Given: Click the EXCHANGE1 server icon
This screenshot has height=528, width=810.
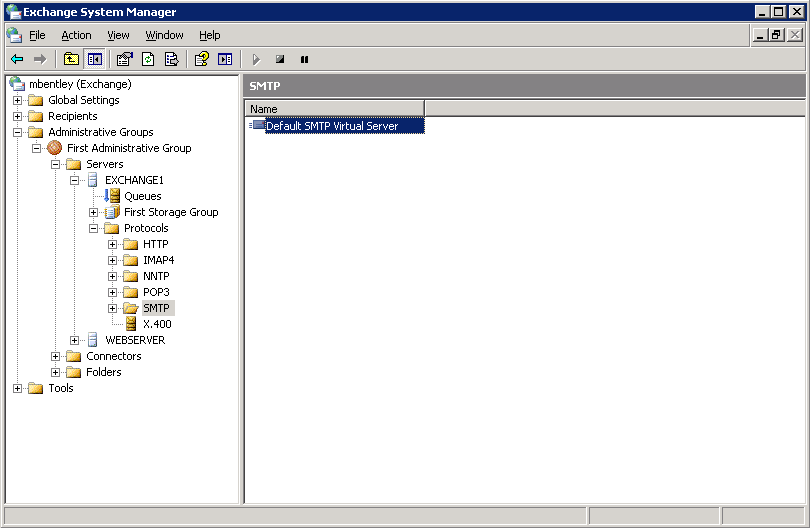Looking at the screenshot, I should (x=92, y=180).
